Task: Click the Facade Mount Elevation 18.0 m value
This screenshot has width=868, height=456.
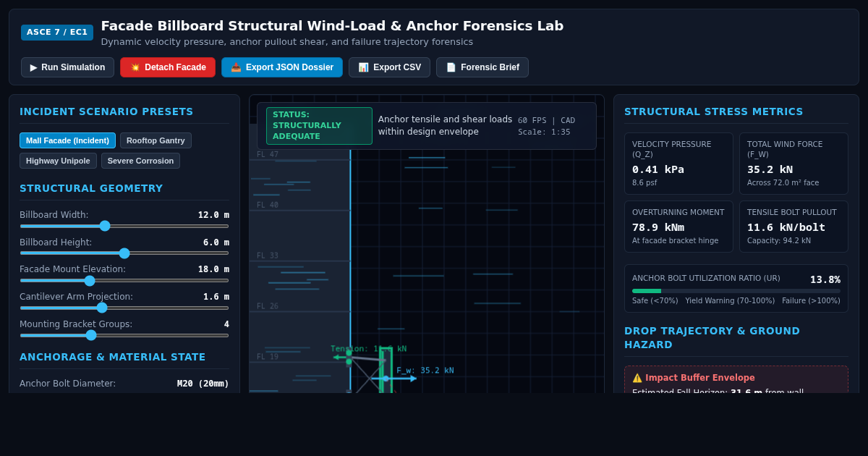Action: (213, 269)
